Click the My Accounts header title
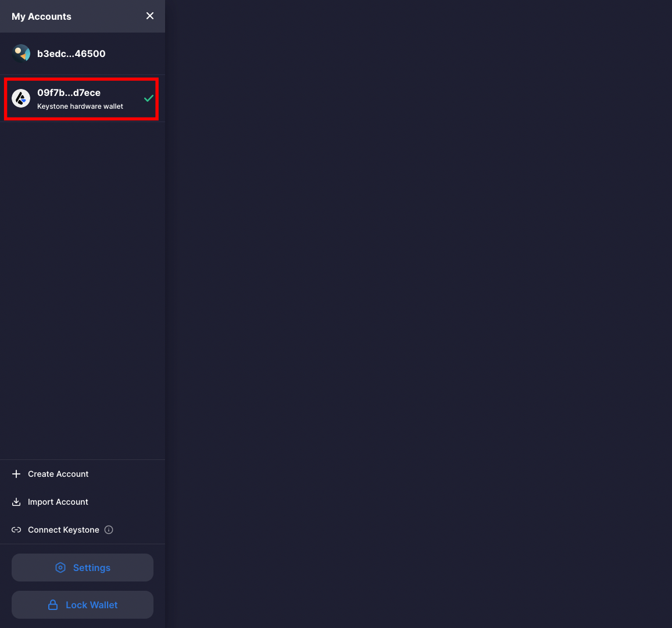Viewport: 672px width, 628px height. (x=41, y=16)
